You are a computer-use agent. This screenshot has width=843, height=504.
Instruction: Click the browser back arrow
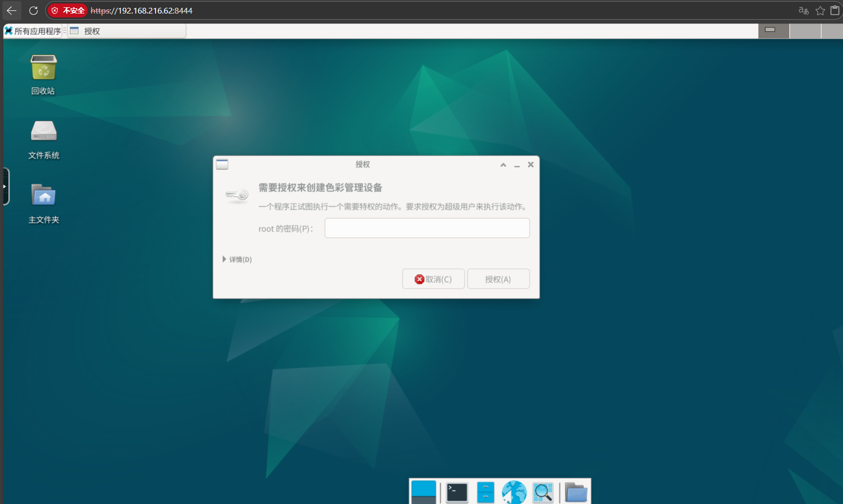(x=11, y=10)
